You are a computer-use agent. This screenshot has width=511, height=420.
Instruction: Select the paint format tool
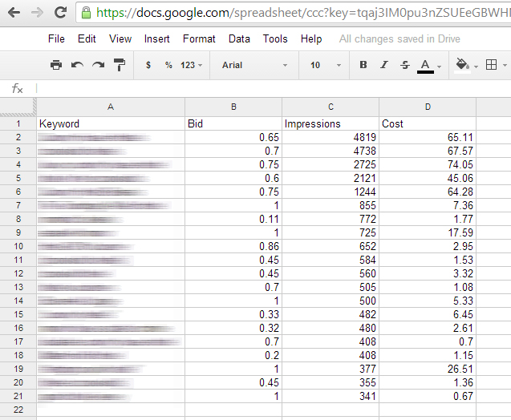[x=119, y=65]
